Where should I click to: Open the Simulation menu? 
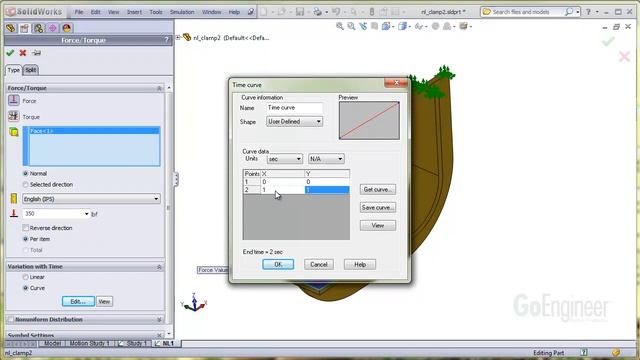(x=182, y=12)
